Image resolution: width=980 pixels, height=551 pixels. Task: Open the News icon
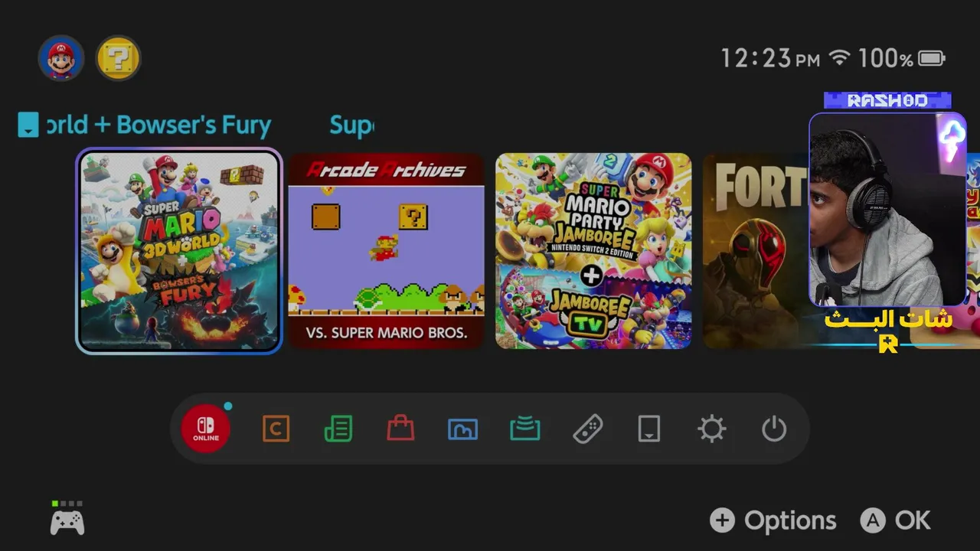coord(338,429)
